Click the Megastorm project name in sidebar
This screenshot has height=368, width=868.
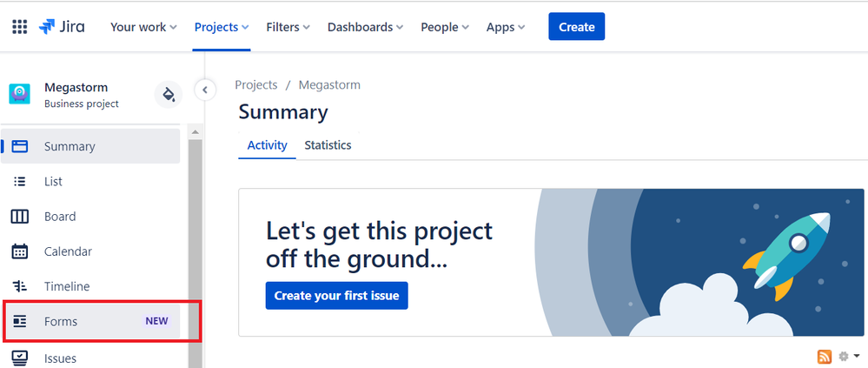76,88
